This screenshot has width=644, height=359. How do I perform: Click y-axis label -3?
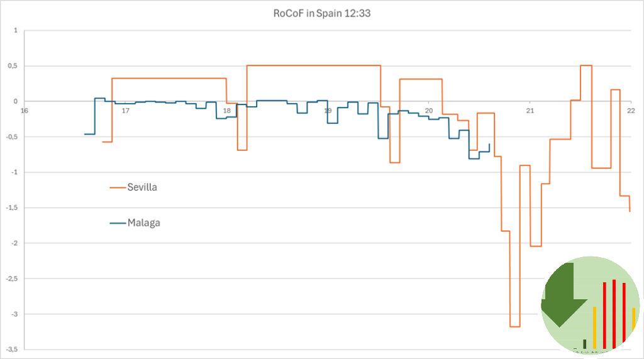(14, 314)
